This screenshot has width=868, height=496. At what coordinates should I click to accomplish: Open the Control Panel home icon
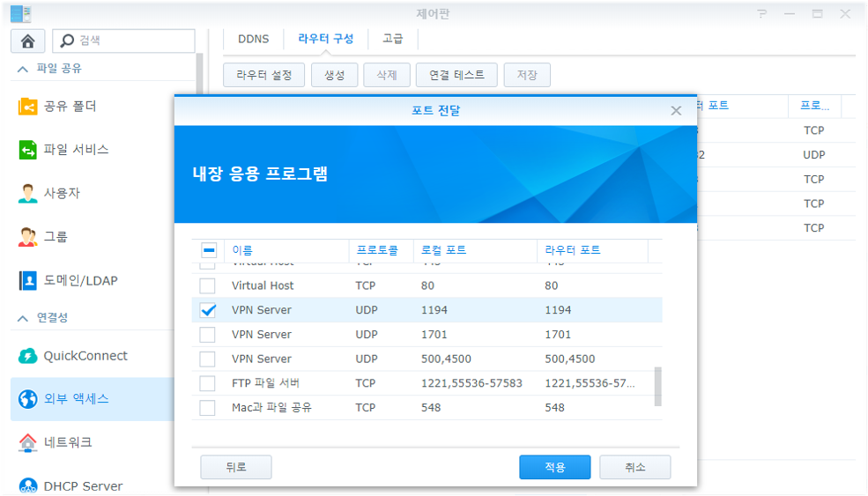click(x=27, y=41)
